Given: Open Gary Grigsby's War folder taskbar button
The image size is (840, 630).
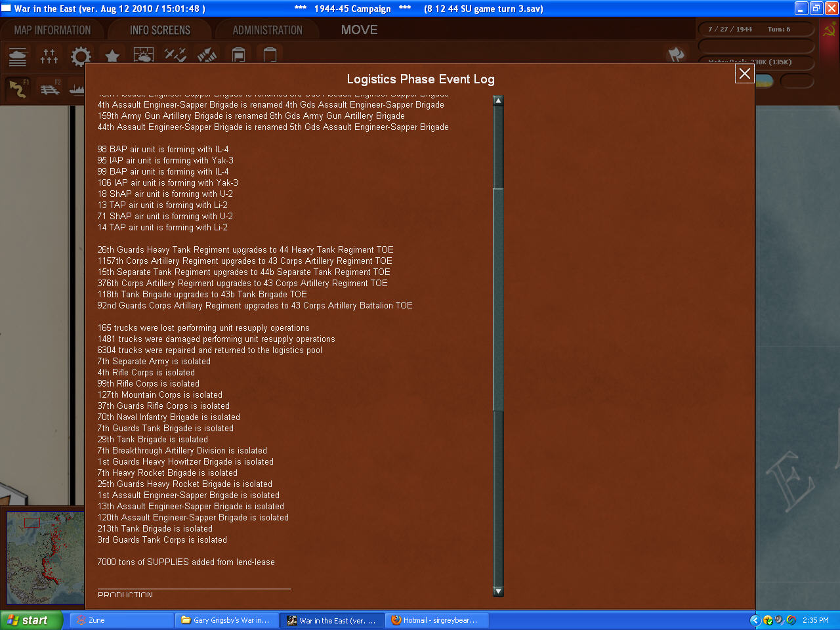Looking at the screenshot, I should coord(227,620).
